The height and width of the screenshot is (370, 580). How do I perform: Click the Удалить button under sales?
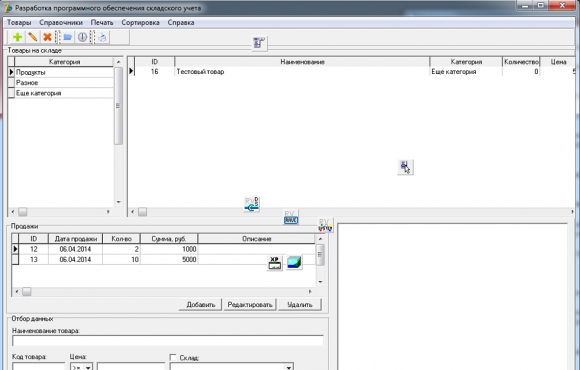300,305
